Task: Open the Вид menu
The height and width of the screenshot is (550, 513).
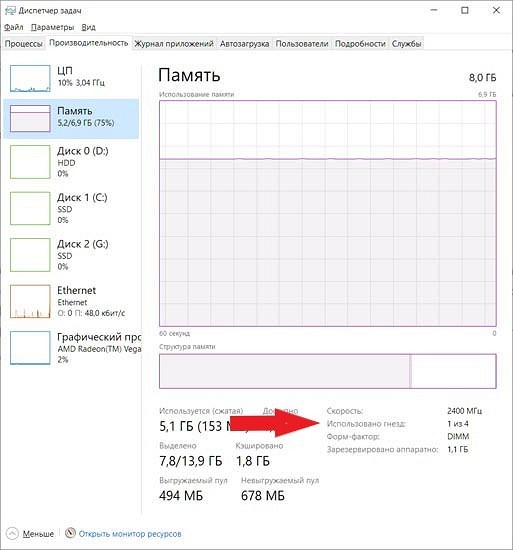Action: 88,27
